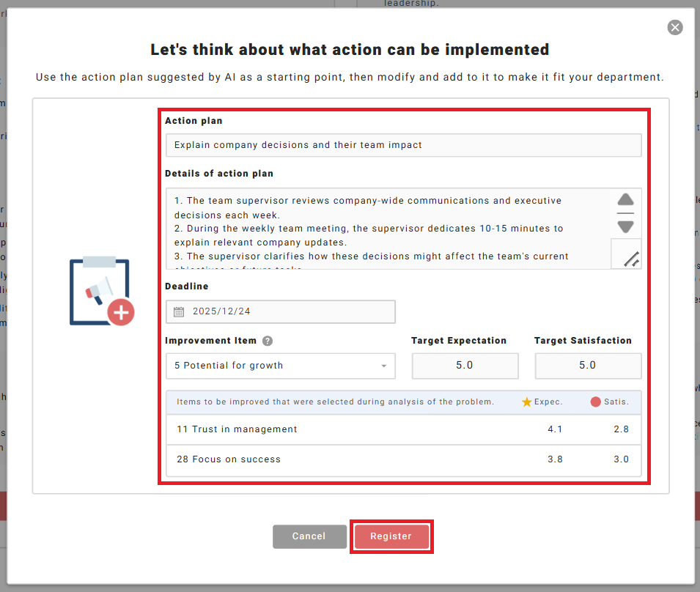Screen dimensions: 700x592
Task: Click the clipboard megaphone action plan icon
Action: 102,291
